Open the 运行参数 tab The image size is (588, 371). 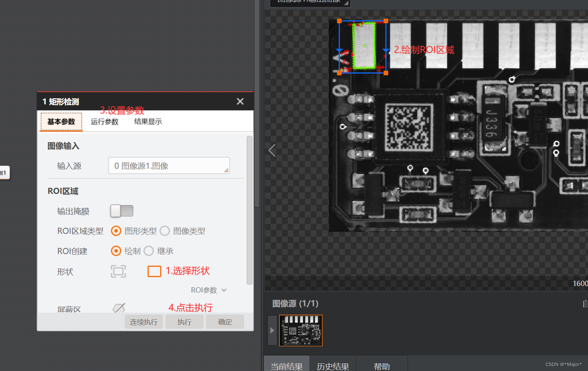[104, 122]
